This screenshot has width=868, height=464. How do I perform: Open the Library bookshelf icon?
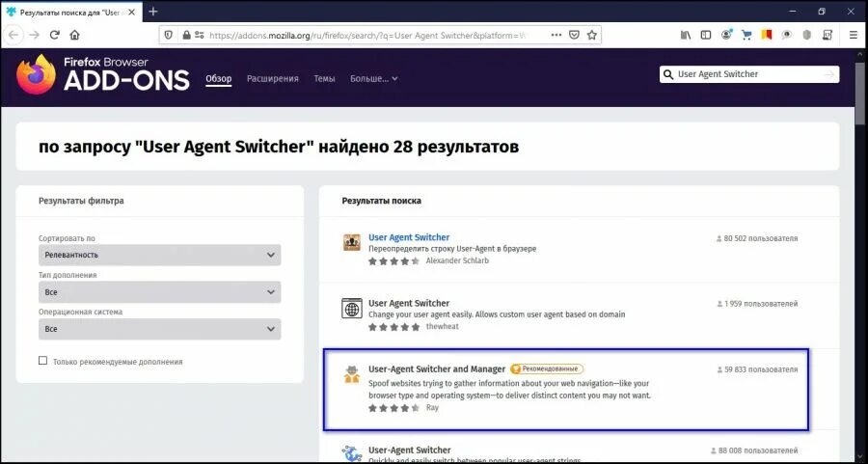click(686, 35)
